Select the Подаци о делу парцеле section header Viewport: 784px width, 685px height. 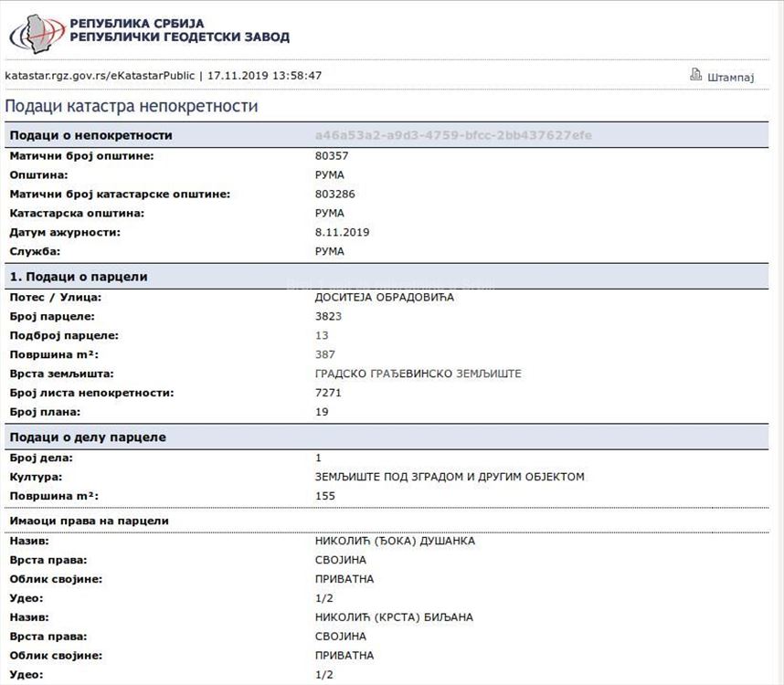(x=88, y=437)
